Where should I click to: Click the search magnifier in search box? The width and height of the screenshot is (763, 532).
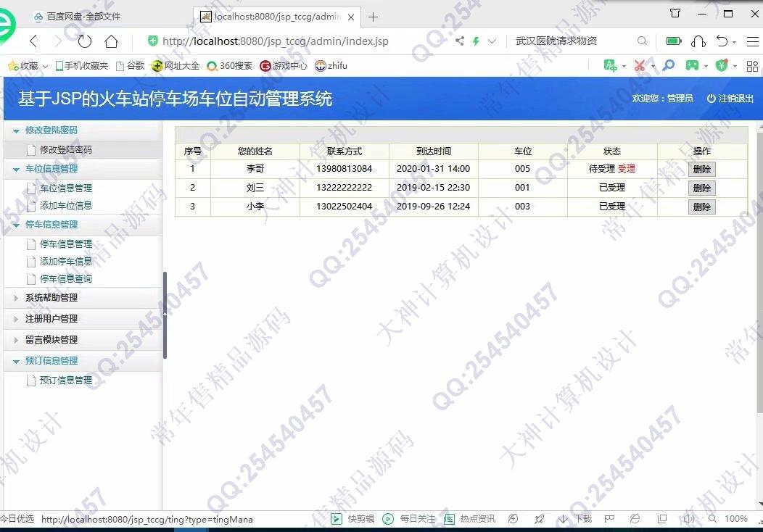642,41
